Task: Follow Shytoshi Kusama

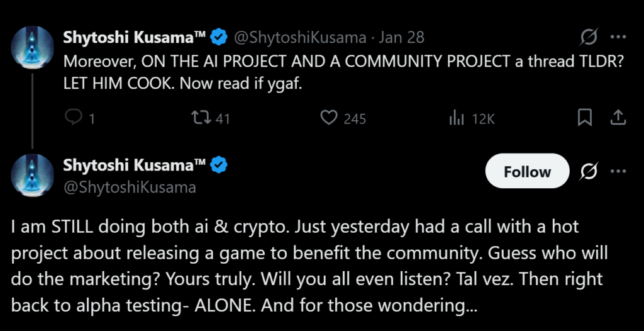Action: click(527, 172)
